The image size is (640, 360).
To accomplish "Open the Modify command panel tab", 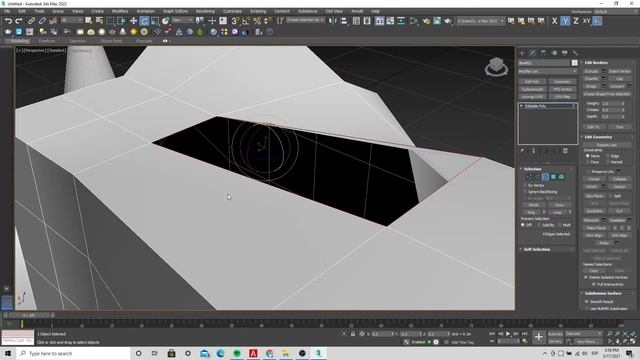I will click(x=533, y=53).
